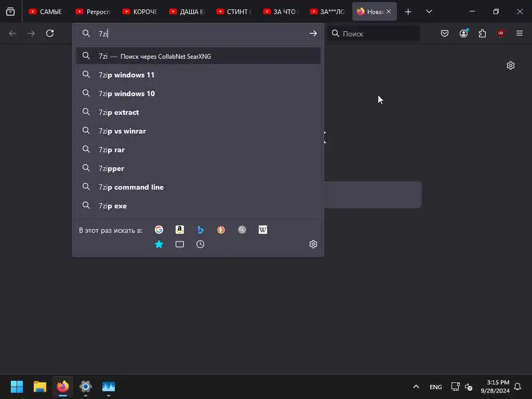
Task: Open the clock showing 3:15 PM
Action: pyautogui.click(x=495, y=387)
